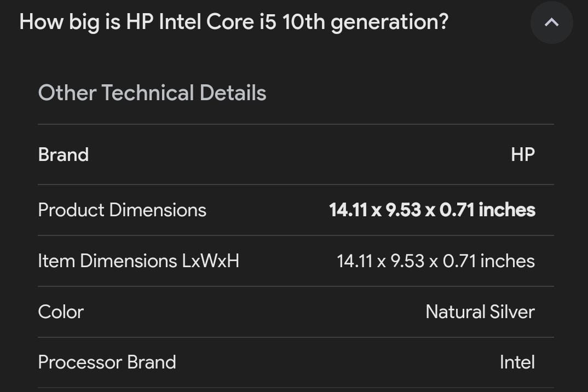
Task: Click "10th generation?" in the question title
Action: click(366, 22)
